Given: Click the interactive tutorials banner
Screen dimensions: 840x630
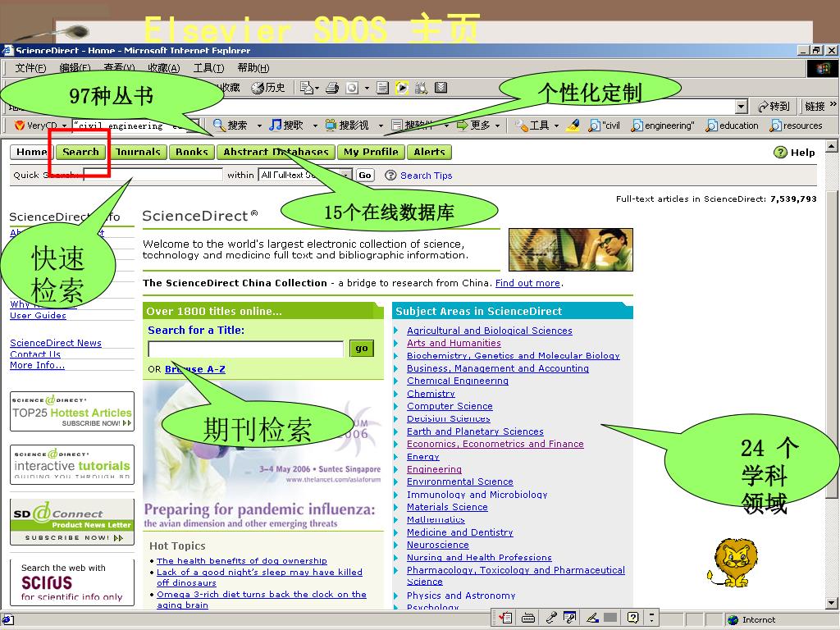Looking at the screenshot, I should [x=72, y=464].
